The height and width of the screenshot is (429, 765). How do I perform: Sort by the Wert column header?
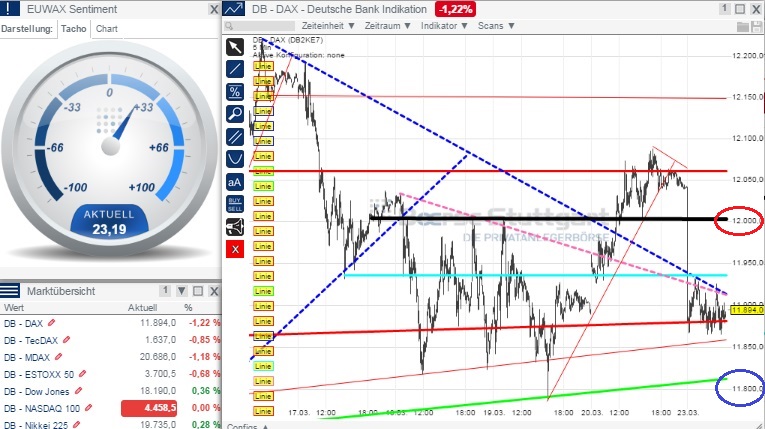(x=14, y=307)
